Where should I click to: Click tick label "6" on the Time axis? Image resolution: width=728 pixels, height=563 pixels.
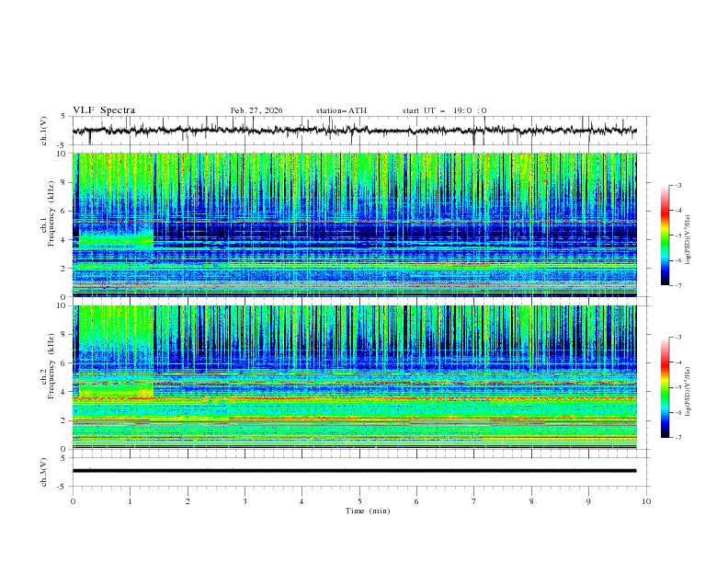click(x=416, y=501)
